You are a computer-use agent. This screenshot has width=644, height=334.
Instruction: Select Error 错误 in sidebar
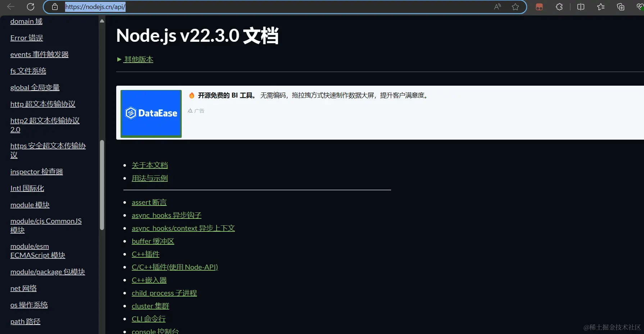pyautogui.click(x=27, y=38)
